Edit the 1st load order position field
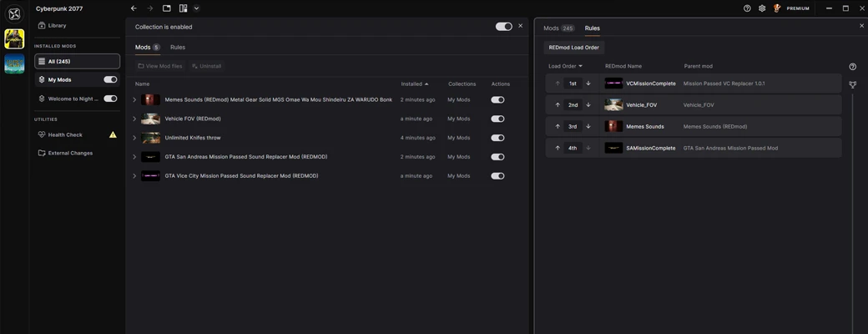Screen dimensions: 868x334 click(x=573, y=83)
